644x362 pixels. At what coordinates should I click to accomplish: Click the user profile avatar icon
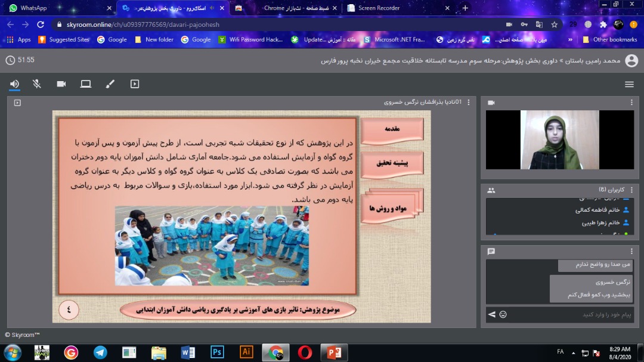[x=631, y=61]
